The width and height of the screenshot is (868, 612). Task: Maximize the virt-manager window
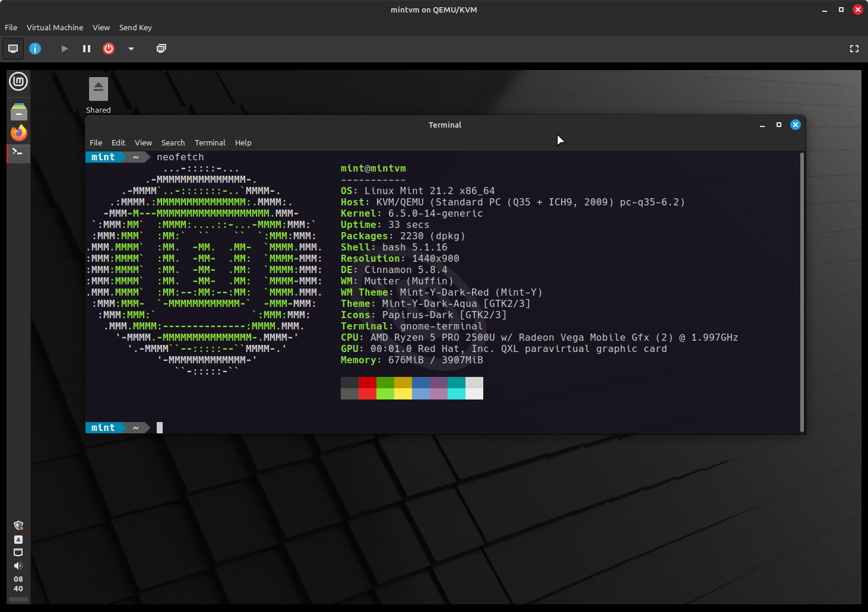(x=841, y=10)
